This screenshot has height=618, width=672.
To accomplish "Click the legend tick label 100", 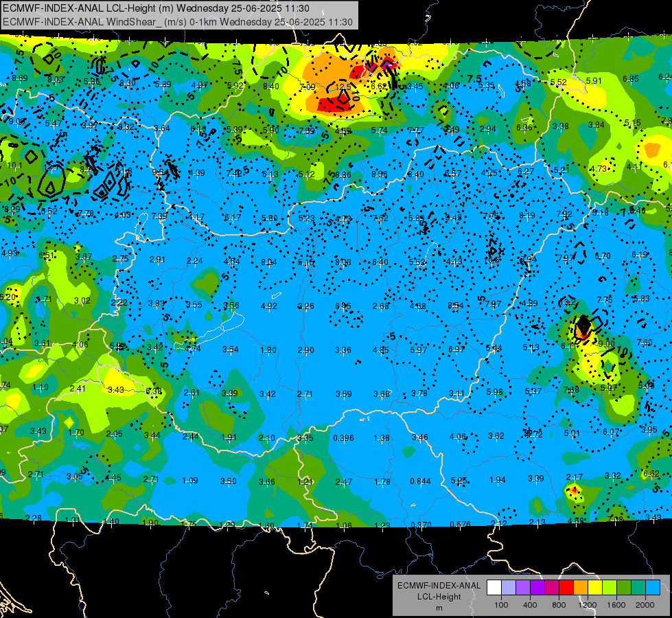I will tap(501, 605).
